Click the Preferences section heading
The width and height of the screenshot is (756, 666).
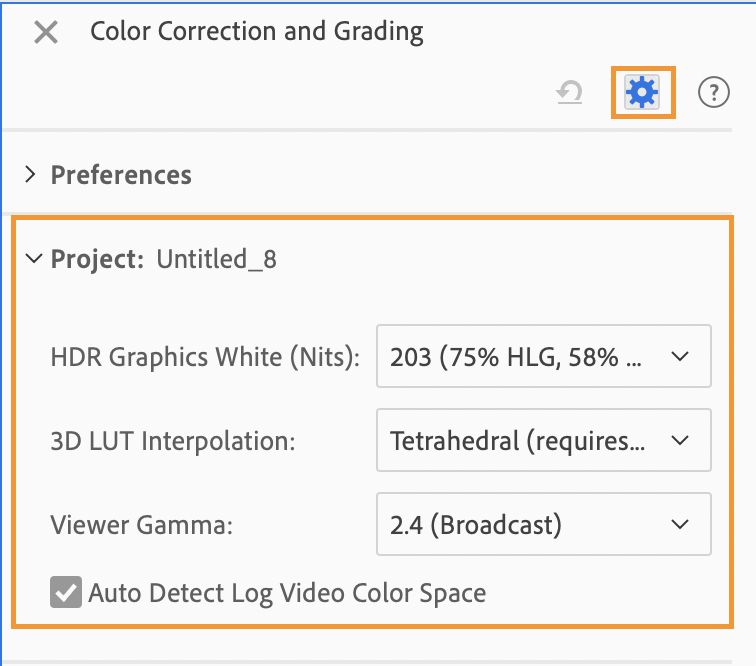pyautogui.click(x=121, y=175)
